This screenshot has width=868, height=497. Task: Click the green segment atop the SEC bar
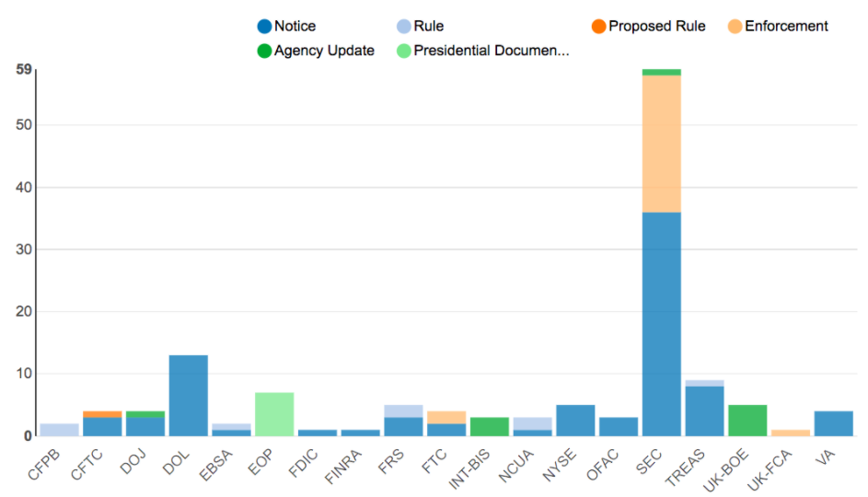click(x=661, y=72)
